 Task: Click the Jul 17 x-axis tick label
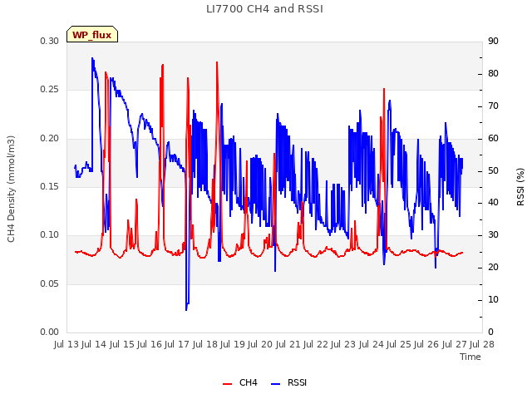tap(177, 344)
